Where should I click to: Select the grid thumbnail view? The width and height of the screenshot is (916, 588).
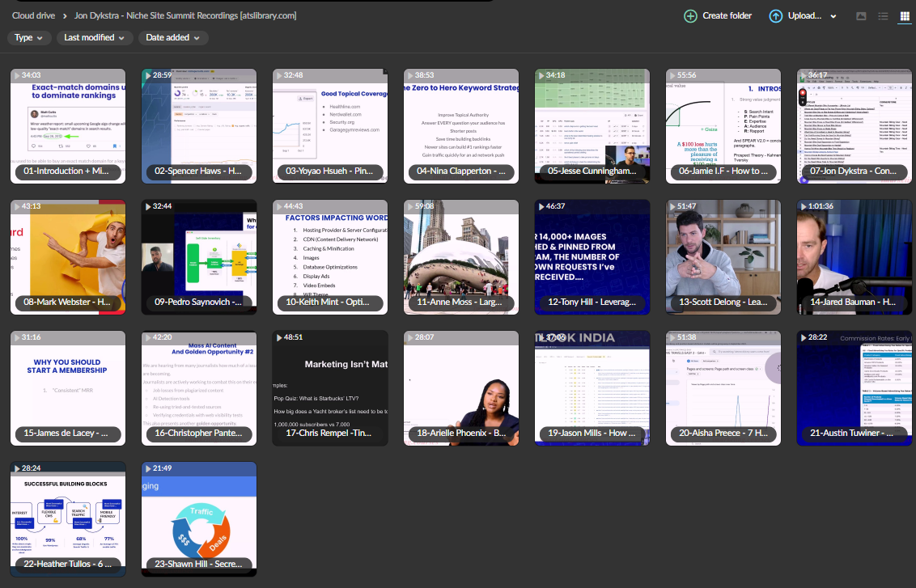(905, 16)
